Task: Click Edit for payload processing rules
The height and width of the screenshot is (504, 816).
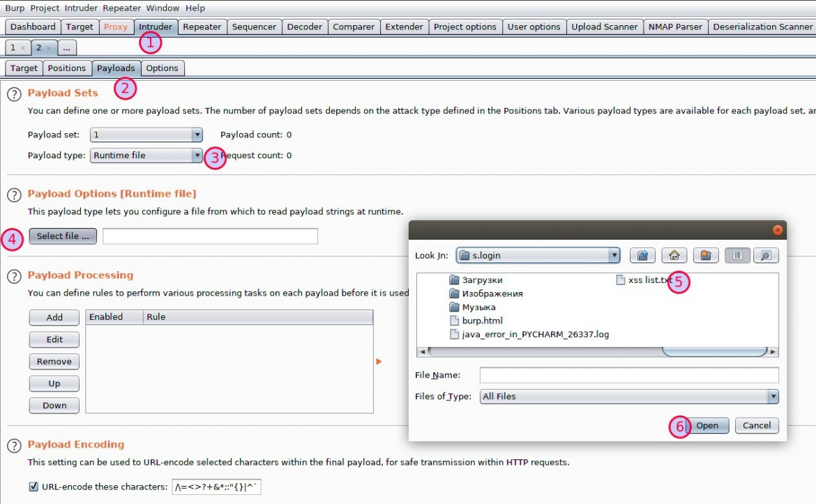Action: [x=54, y=339]
